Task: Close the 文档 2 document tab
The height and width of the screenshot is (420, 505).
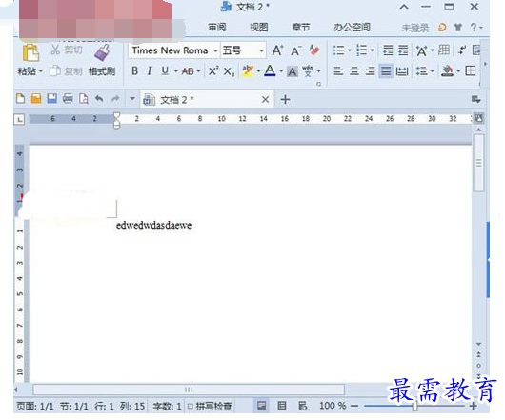Action: (265, 100)
